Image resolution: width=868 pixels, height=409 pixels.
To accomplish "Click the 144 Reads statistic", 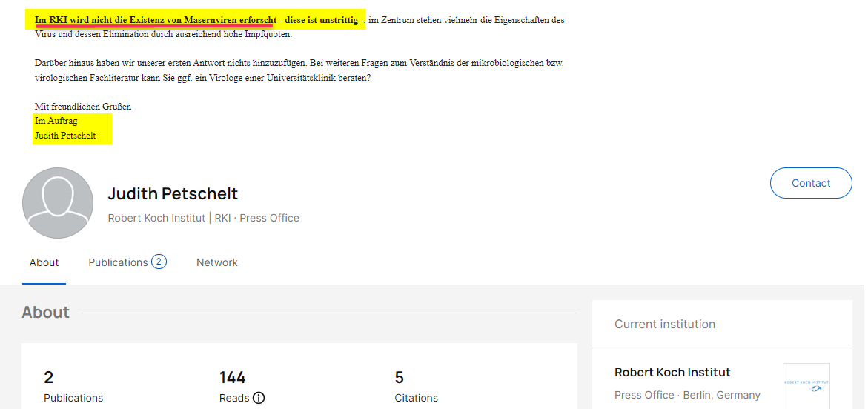I will [x=242, y=387].
